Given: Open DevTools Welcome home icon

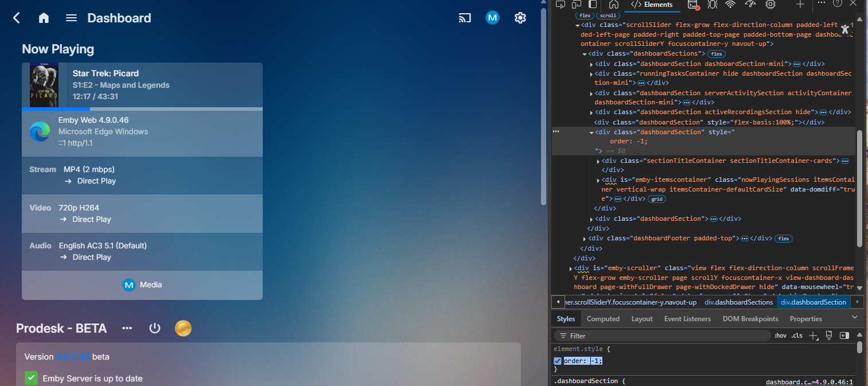Looking at the screenshot, I should (613, 5).
